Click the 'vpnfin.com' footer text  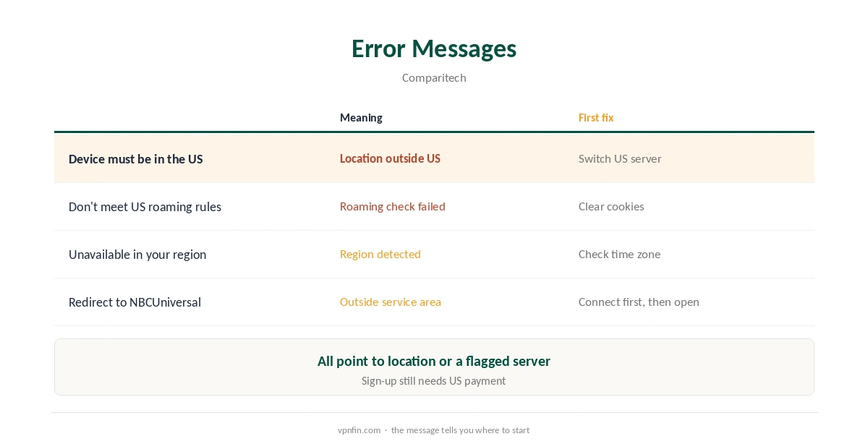[359, 430]
